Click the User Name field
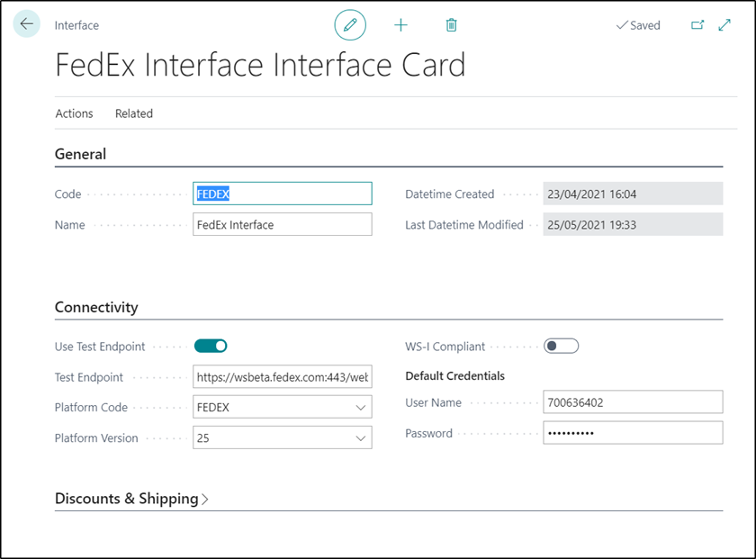Image resolution: width=756 pixels, height=559 pixels. (633, 402)
